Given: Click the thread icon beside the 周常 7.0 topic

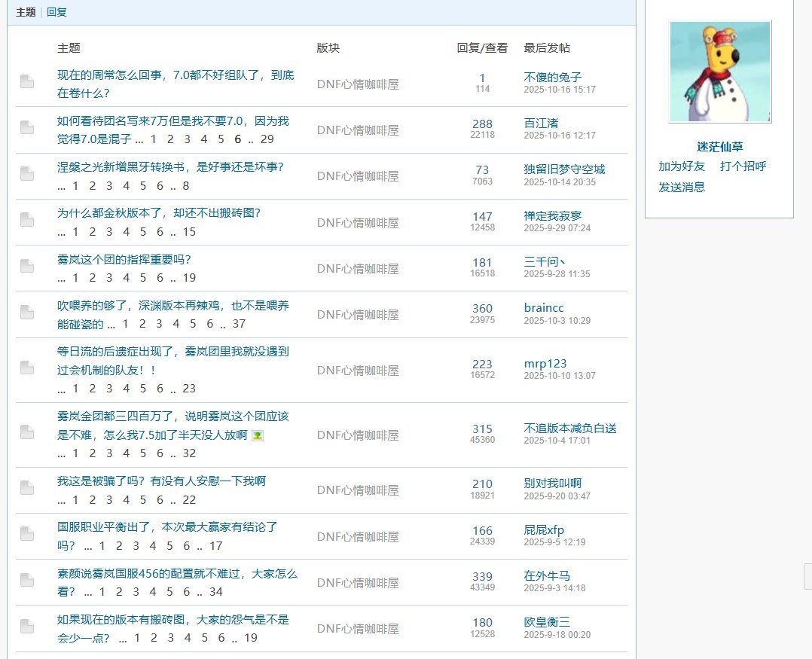Looking at the screenshot, I should click(27, 82).
